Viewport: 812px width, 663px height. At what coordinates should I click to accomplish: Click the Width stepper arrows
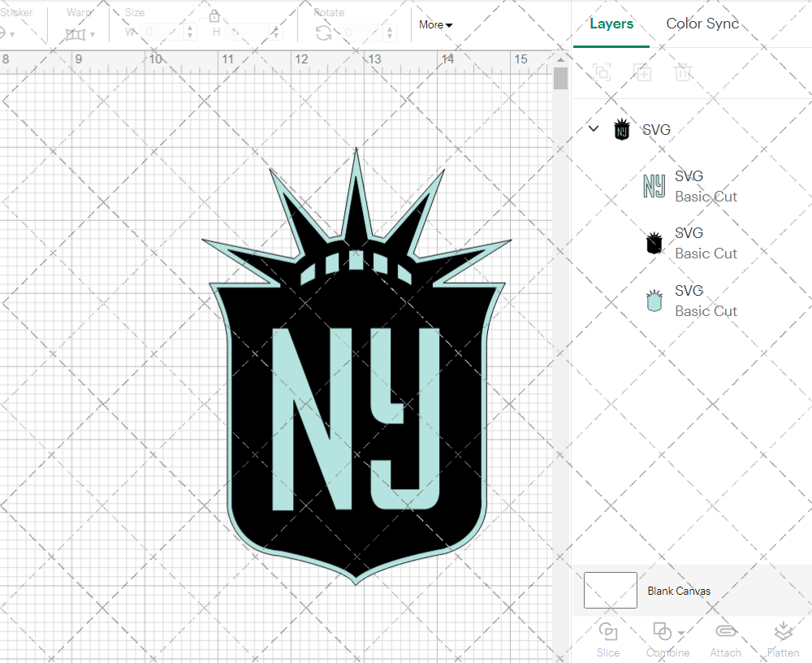(190, 32)
